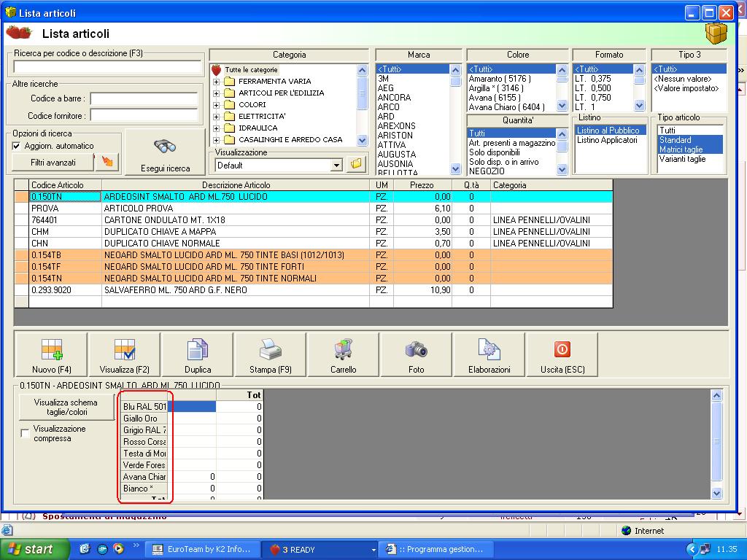Open the Elaborazioni processing tools

[489, 355]
